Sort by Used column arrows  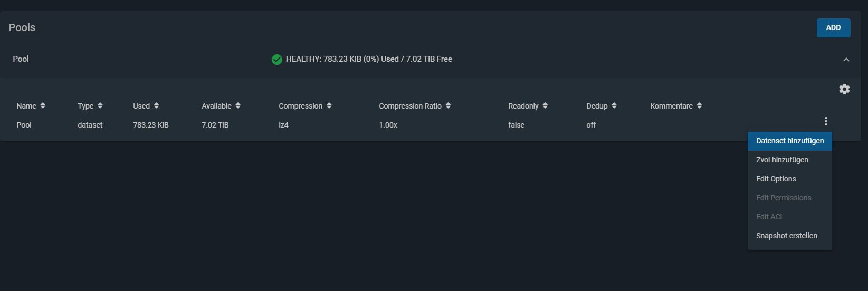[156, 105]
